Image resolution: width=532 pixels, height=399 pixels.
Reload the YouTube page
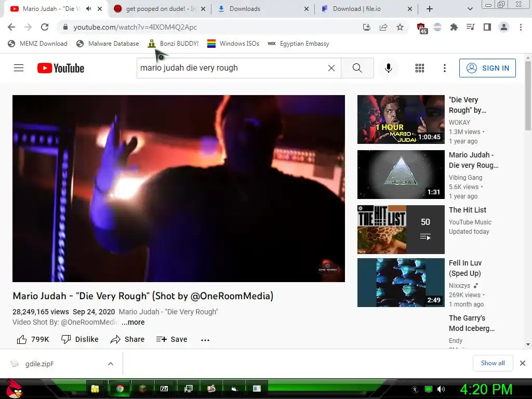coord(45,27)
